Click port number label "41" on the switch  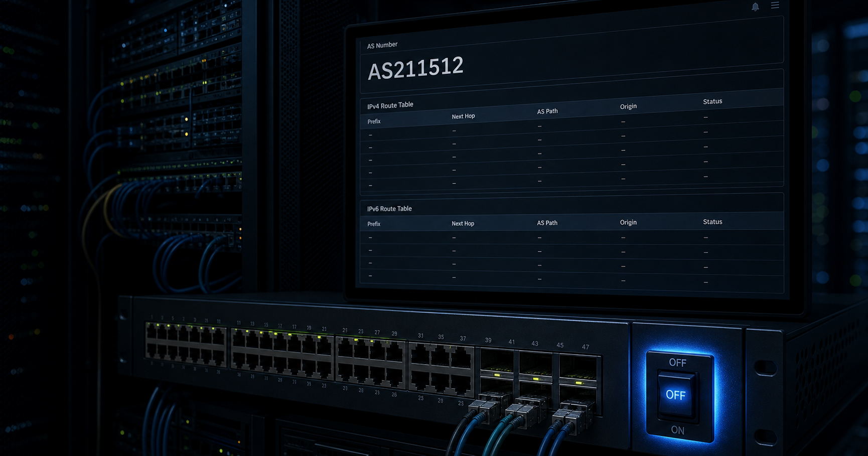coord(511,342)
